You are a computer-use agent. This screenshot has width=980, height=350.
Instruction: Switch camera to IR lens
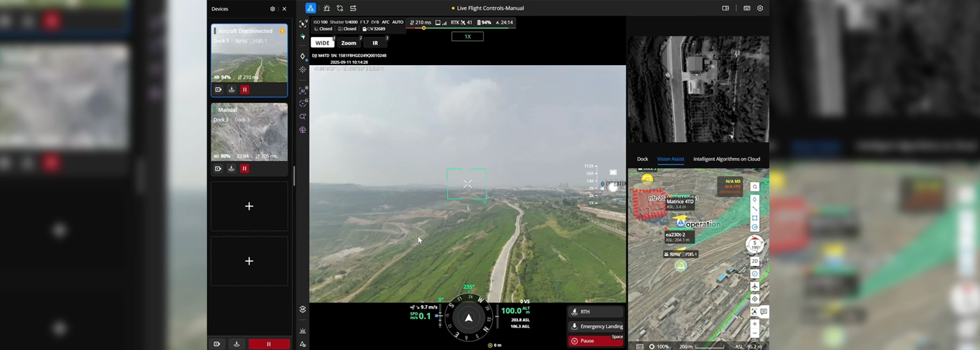click(375, 43)
